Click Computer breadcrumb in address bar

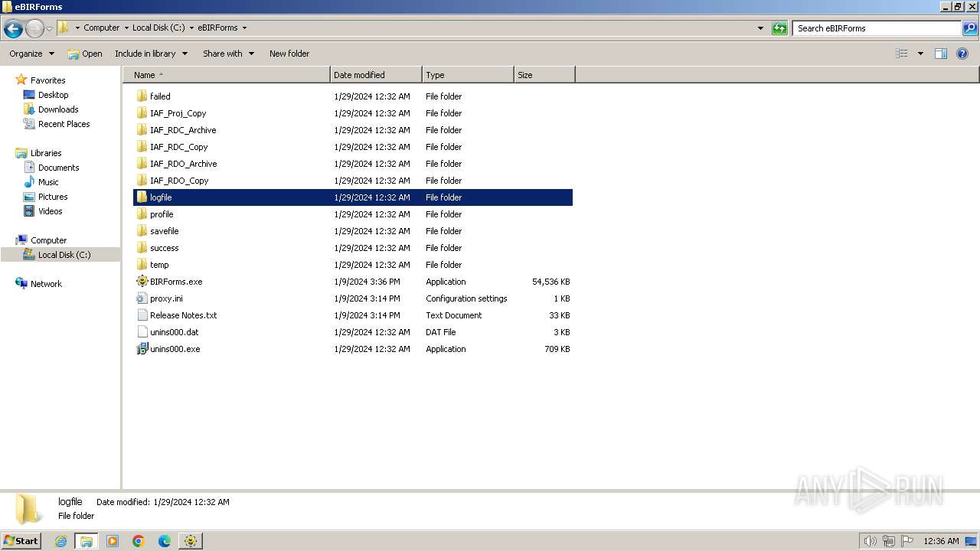pyautogui.click(x=102, y=28)
